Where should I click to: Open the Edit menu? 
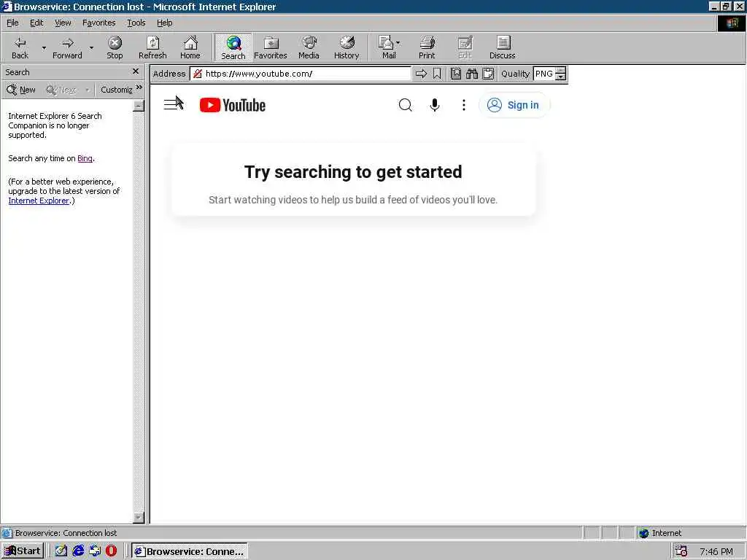(x=36, y=23)
